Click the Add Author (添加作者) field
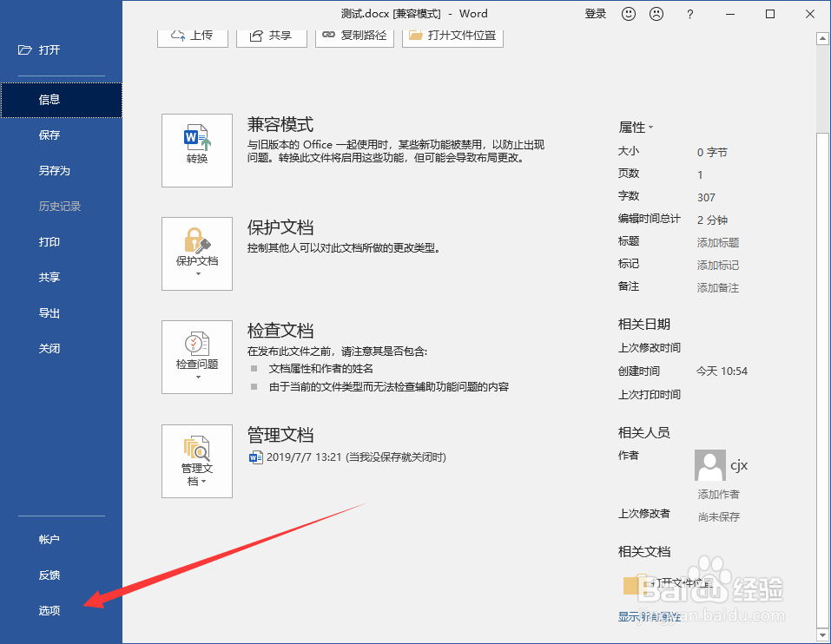 point(719,495)
